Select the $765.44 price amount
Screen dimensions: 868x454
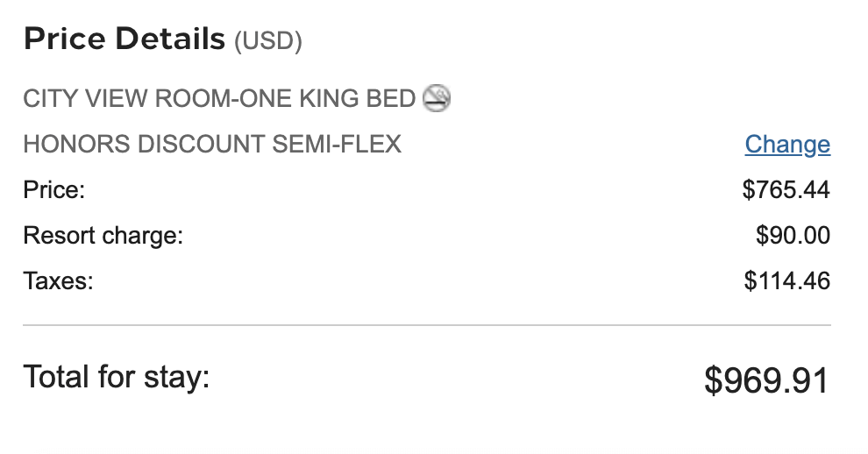click(786, 189)
